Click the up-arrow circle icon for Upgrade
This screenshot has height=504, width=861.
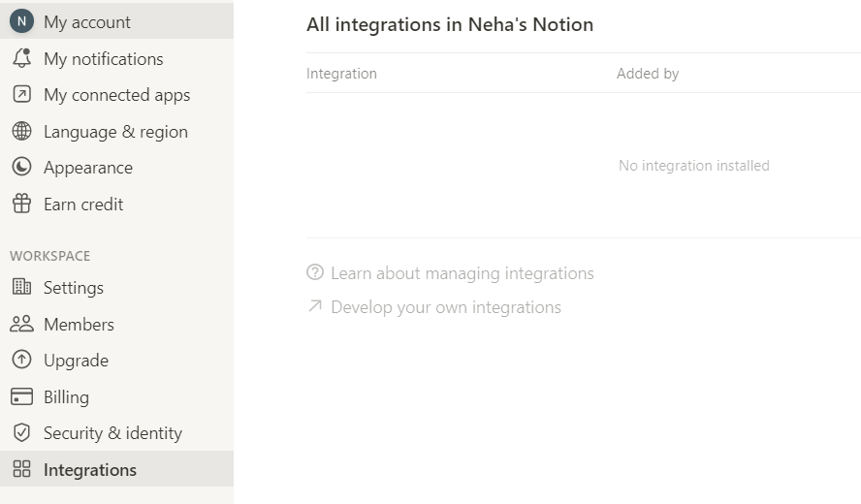(21, 361)
